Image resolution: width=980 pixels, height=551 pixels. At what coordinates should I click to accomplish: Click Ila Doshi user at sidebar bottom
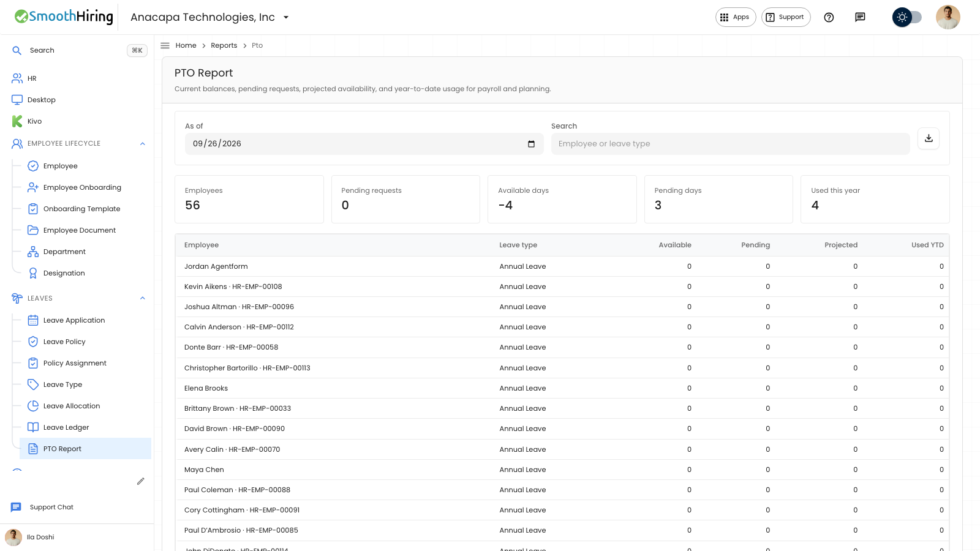40,538
